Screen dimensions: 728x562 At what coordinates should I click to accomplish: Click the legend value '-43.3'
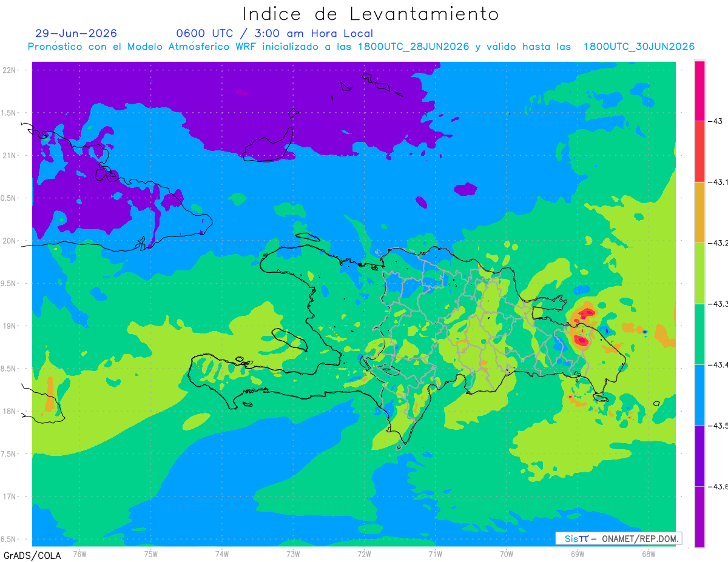tap(718, 304)
